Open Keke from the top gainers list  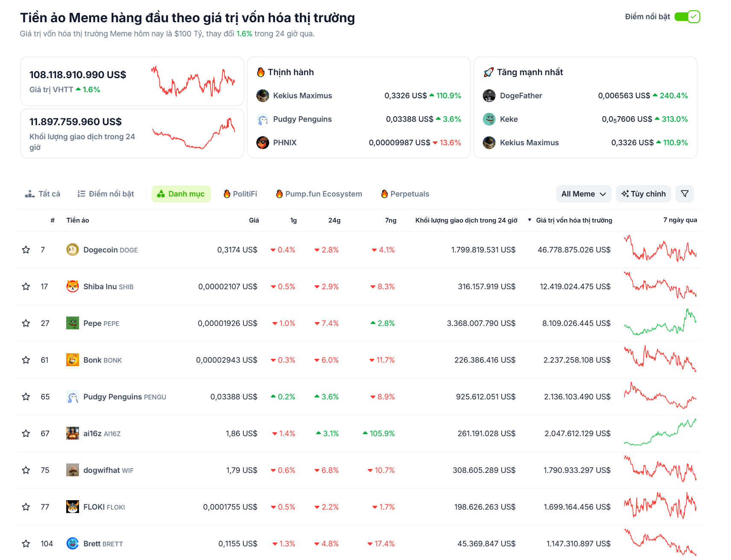pos(509,119)
